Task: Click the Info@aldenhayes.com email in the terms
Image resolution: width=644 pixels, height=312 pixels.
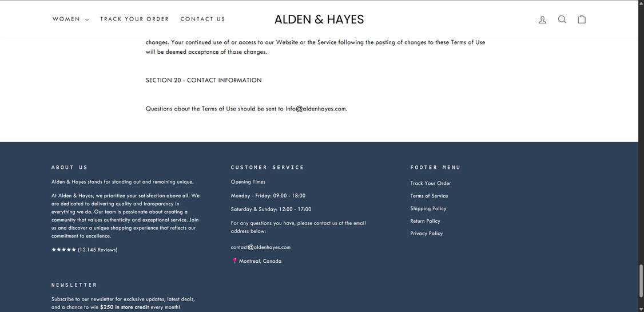Action: (x=316, y=109)
